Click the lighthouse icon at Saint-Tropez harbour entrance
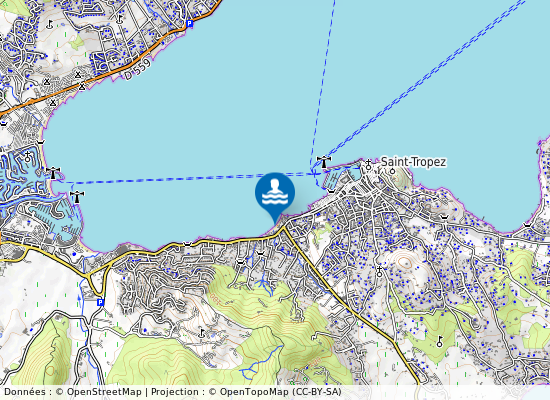Viewport: 550px width, 400px height. point(324,162)
